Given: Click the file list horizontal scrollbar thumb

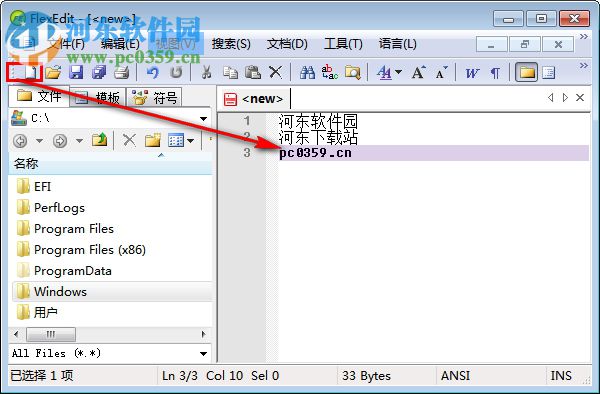Looking at the screenshot, I should pyautogui.click(x=51, y=334).
